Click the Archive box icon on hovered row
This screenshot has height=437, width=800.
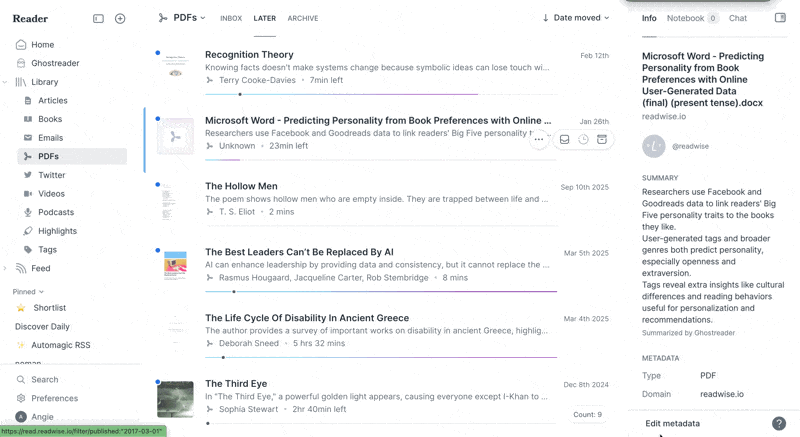(602, 140)
